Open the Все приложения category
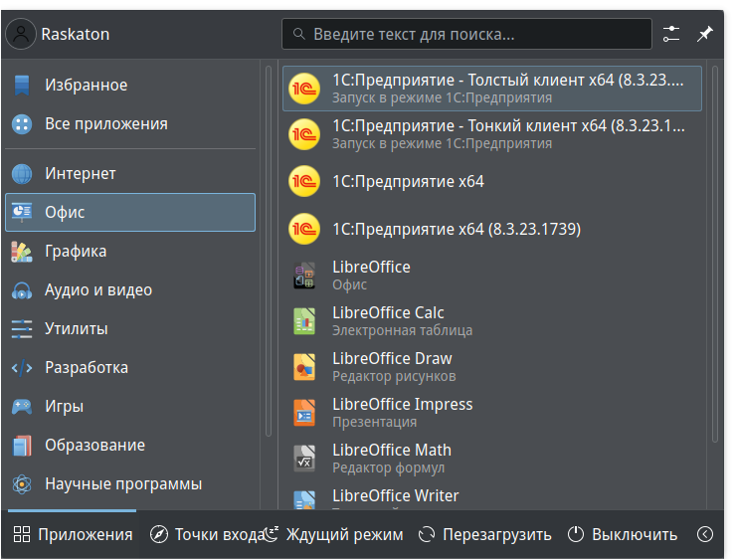734x560 pixels. pos(130,124)
